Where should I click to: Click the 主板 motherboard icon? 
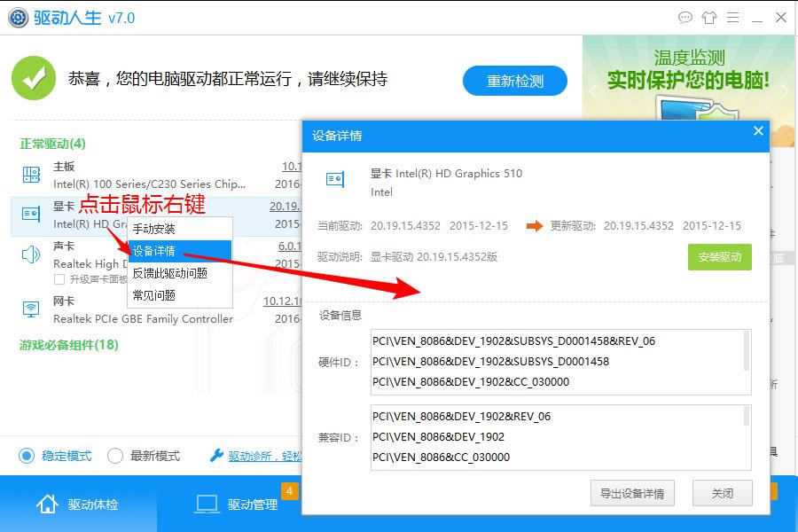click(x=31, y=175)
